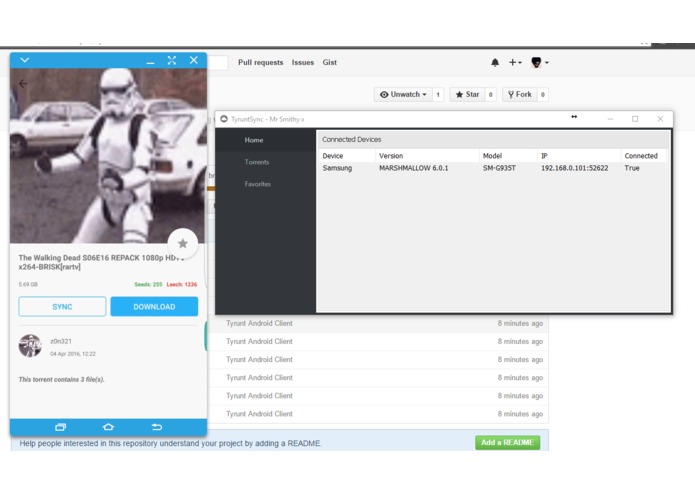Click the z0n321 uploader name

(61, 341)
